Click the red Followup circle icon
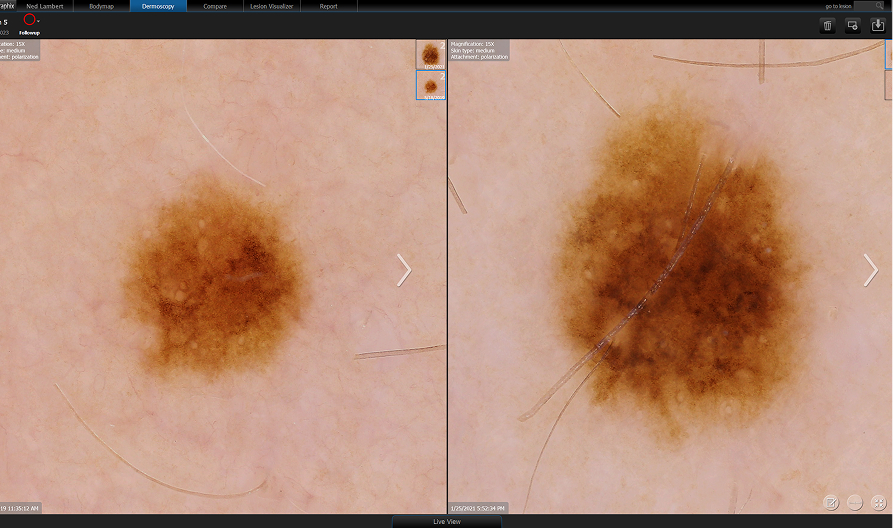The height and width of the screenshot is (528, 893). click(x=29, y=19)
